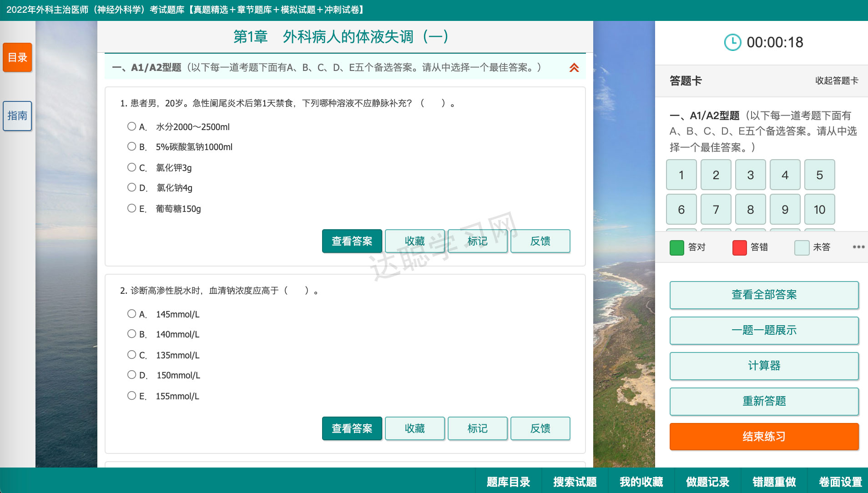Screen dimensions: 868x493
Task: Open the three-dots legend menu
Action: click(x=858, y=247)
